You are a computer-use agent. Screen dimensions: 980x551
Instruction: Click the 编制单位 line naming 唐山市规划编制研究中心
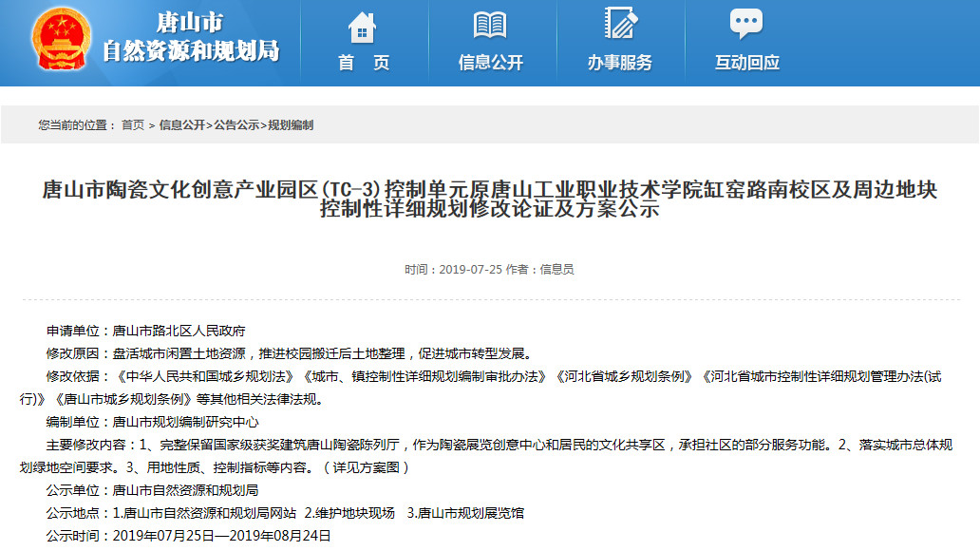click(152, 422)
